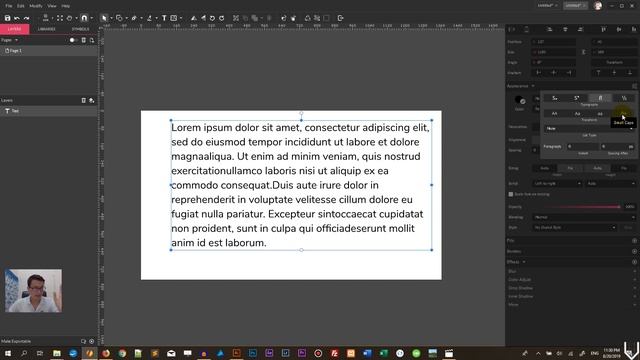Click the Lorem ipsum text block on canvas

pyautogui.click(x=301, y=185)
